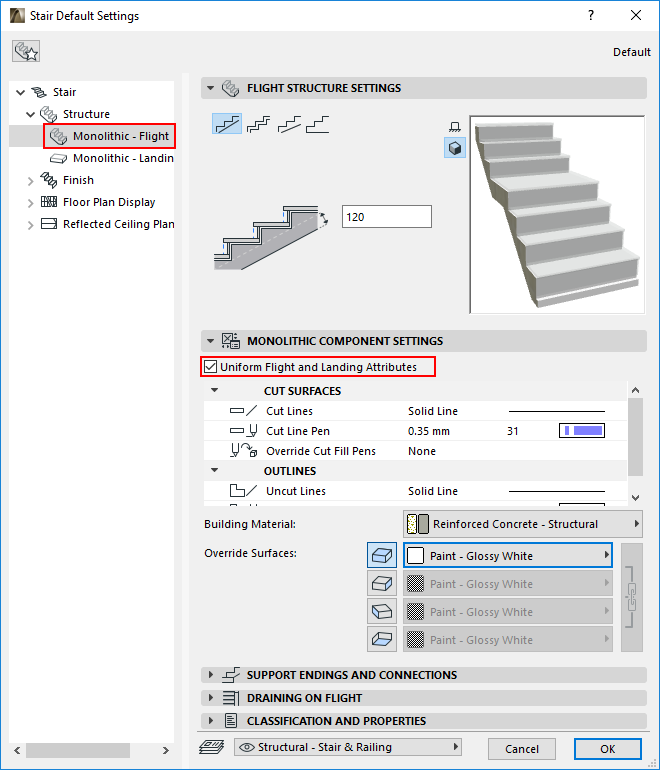Viewport: 660px width, 770px height.
Task: Expand Support Endings and Connections panel
Action: (x=211, y=675)
